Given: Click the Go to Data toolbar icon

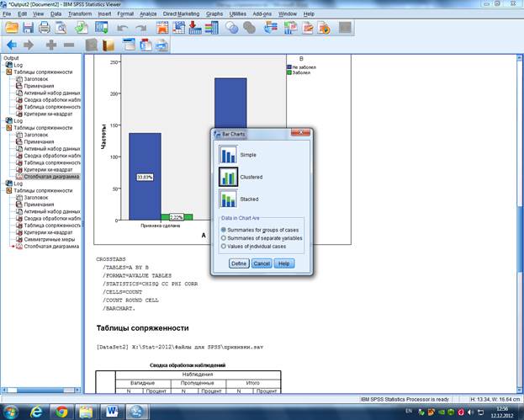Looking at the screenshot, I should (162, 28).
